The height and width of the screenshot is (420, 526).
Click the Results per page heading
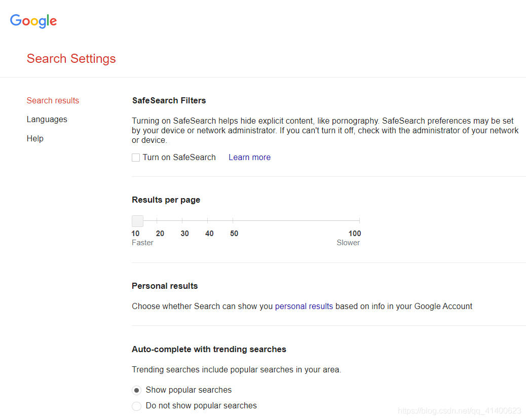click(166, 200)
